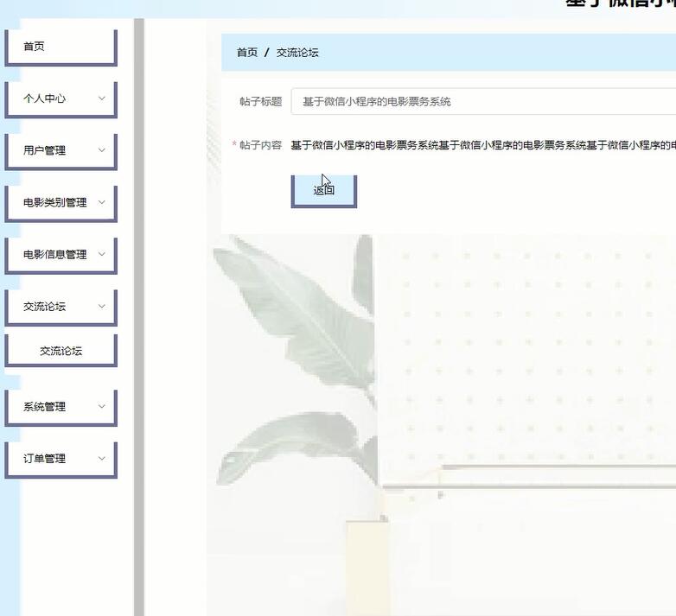The height and width of the screenshot is (616, 676).
Task: Open the 个人中心 menu label
Action: click(x=44, y=98)
